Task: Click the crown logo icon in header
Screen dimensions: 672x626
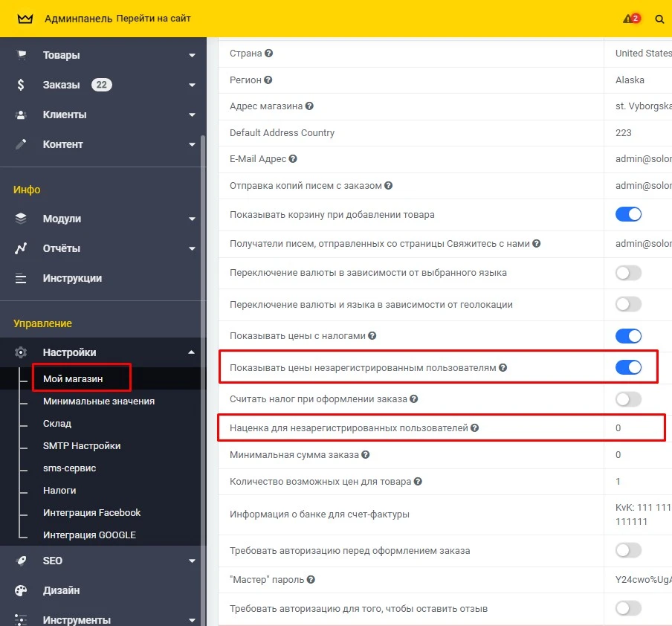Action: (26, 19)
